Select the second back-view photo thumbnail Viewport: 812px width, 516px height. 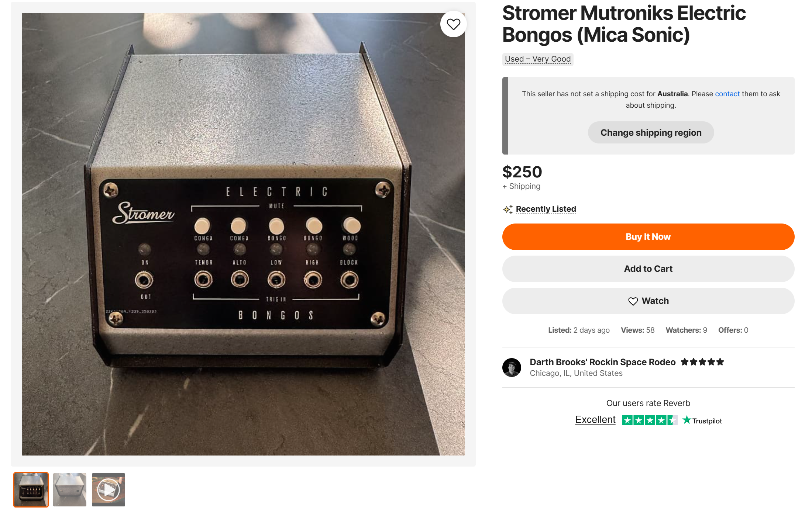[70, 490]
